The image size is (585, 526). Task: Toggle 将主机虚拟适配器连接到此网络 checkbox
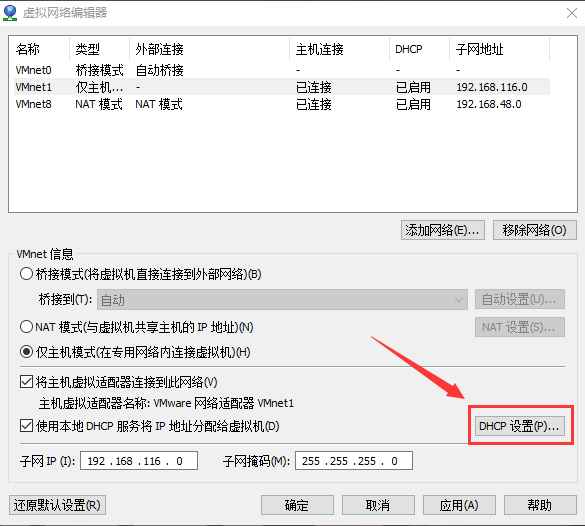pos(26,382)
